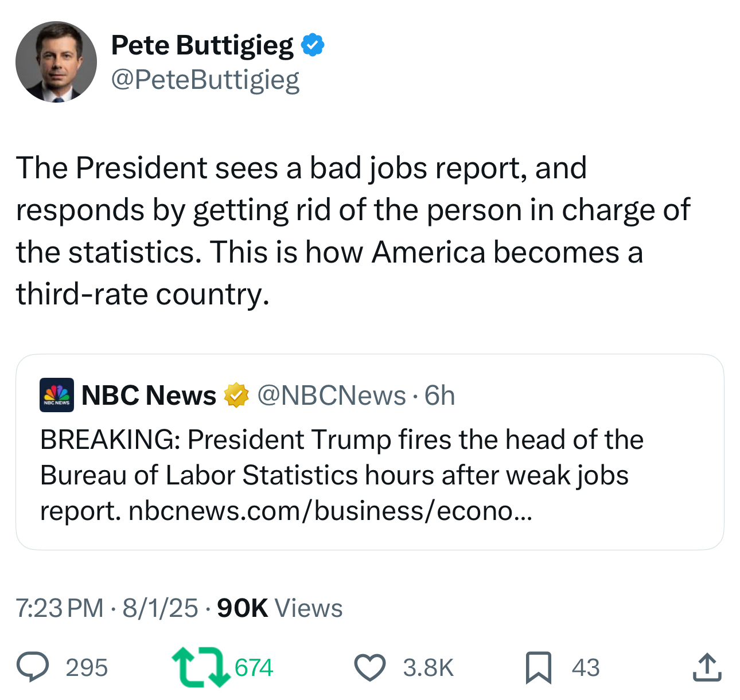Bookmark the tweet with the bookmark icon

[x=538, y=667]
